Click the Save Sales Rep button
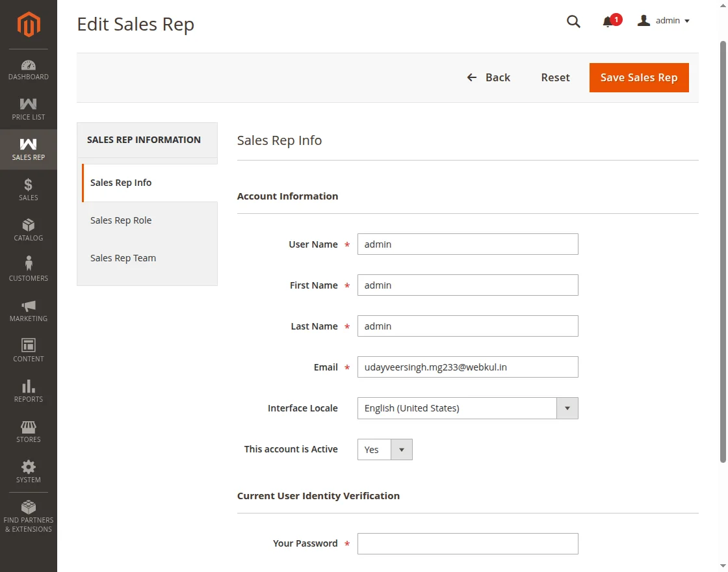 (x=639, y=77)
